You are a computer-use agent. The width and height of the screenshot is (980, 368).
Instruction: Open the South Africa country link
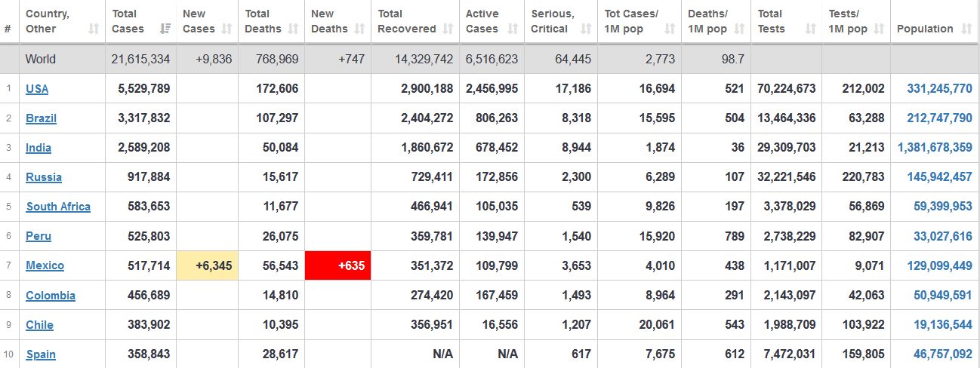58,207
